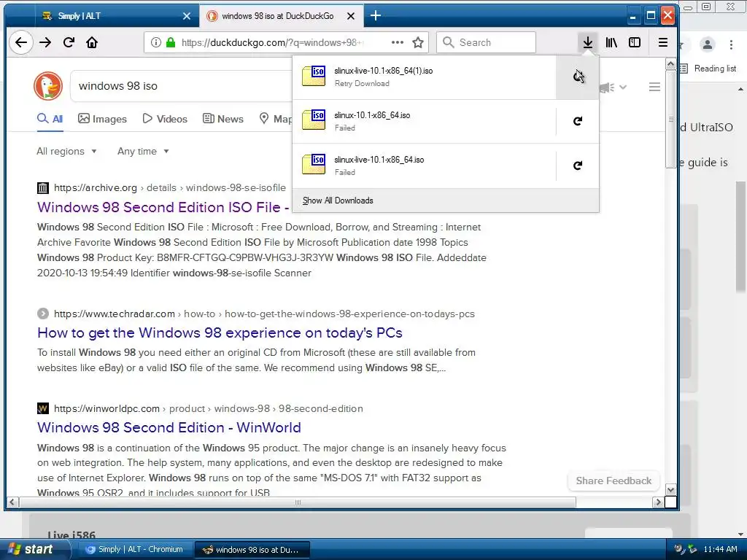Close the Simply | ALT tab
This screenshot has height=560, width=747.
pos(187,16)
